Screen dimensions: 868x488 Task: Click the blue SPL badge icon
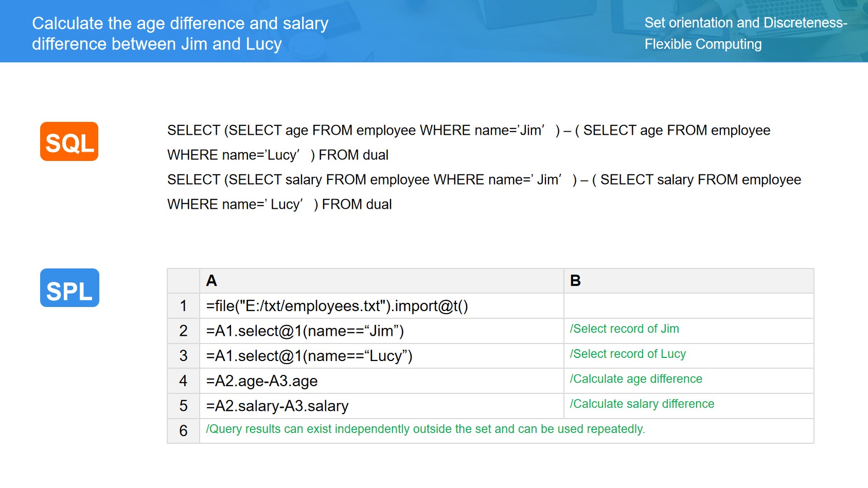pyautogui.click(x=69, y=288)
